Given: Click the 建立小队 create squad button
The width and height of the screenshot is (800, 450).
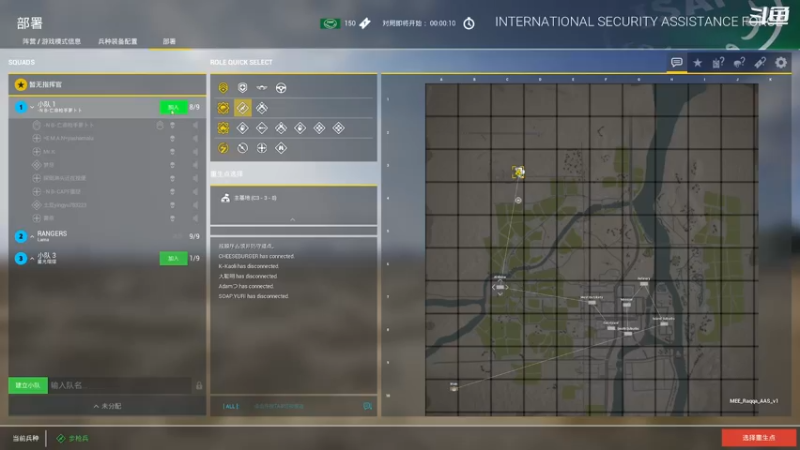Looking at the screenshot, I should pos(28,385).
